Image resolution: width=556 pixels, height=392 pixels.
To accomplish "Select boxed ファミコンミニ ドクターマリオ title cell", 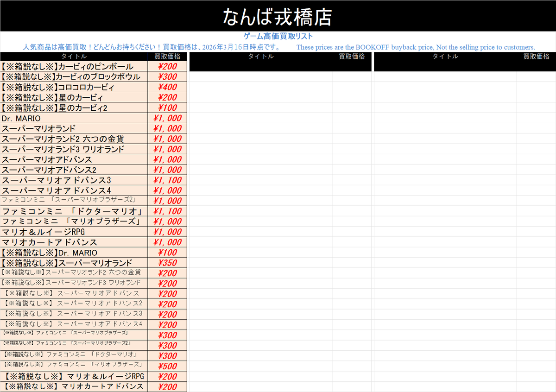I will coord(74,211).
